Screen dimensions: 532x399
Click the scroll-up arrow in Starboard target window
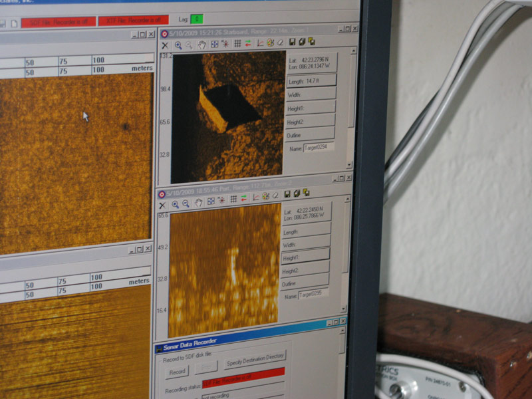click(354, 51)
